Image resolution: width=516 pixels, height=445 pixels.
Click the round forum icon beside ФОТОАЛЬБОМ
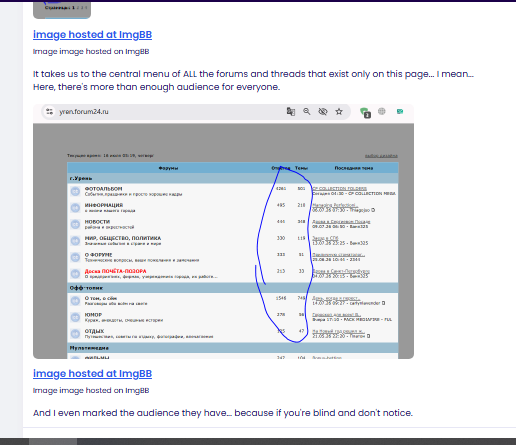click(x=75, y=191)
